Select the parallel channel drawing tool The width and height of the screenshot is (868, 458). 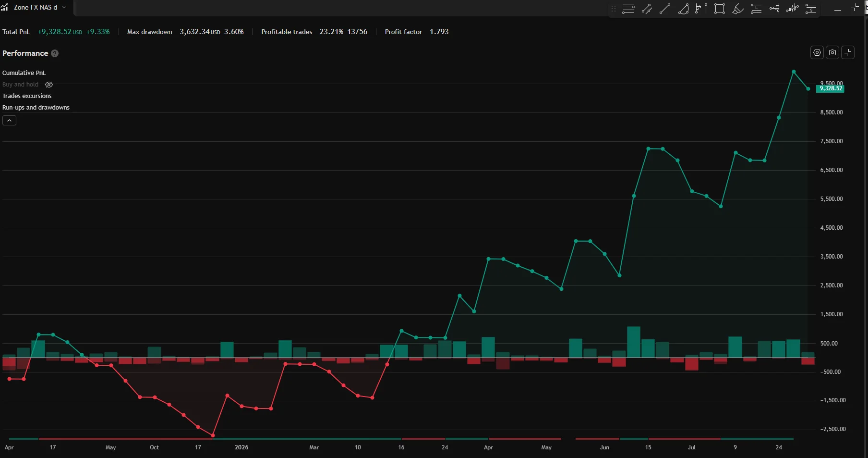tap(647, 9)
